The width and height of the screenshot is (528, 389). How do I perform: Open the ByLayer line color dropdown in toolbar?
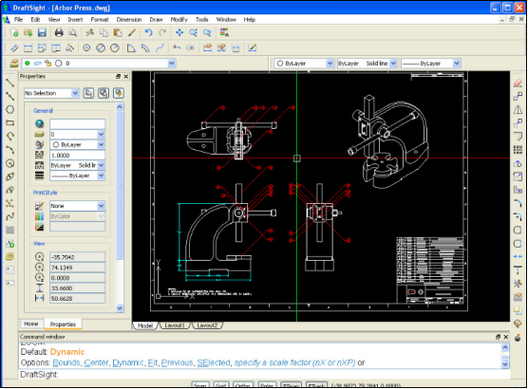[x=330, y=63]
